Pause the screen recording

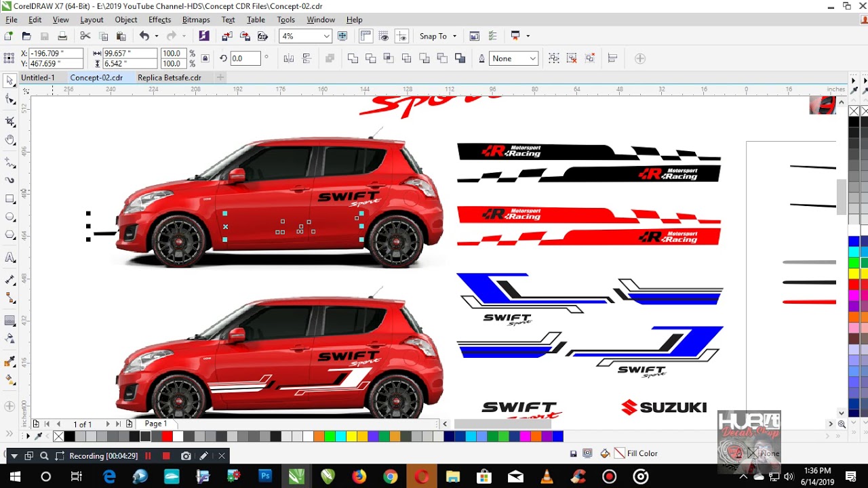pyautogui.click(x=148, y=456)
